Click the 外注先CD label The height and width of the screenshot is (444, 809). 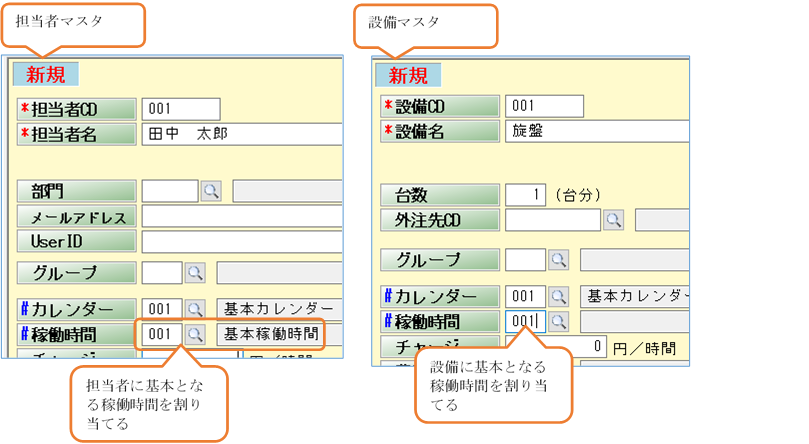[440, 220]
